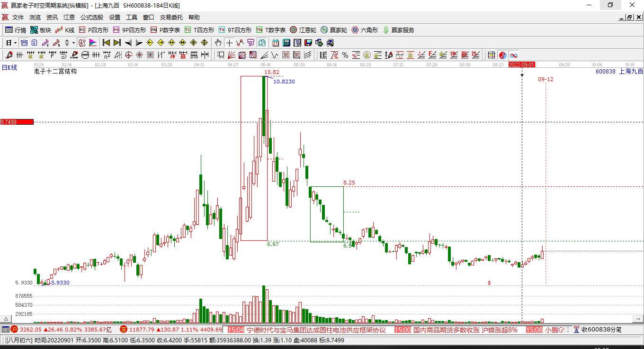Jump to last bar icon

click(x=117, y=43)
